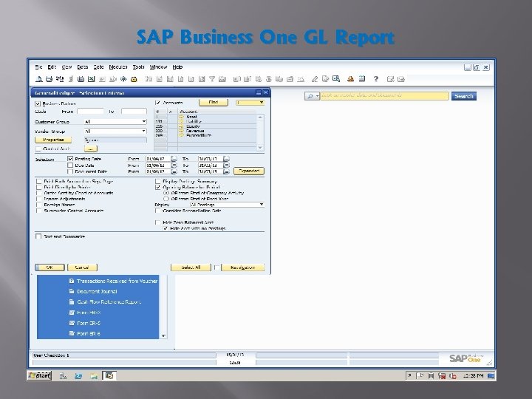This screenshot has width=532, height=399.
Task: Select OB from Start of Fiscal Year
Action: (x=166, y=199)
